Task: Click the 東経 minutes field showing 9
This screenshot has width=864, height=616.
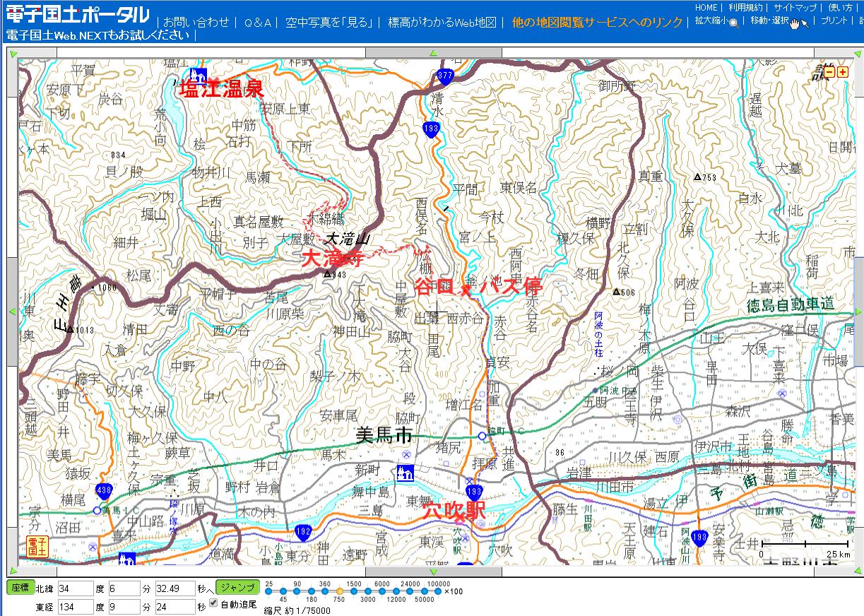Action: point(124,607)
